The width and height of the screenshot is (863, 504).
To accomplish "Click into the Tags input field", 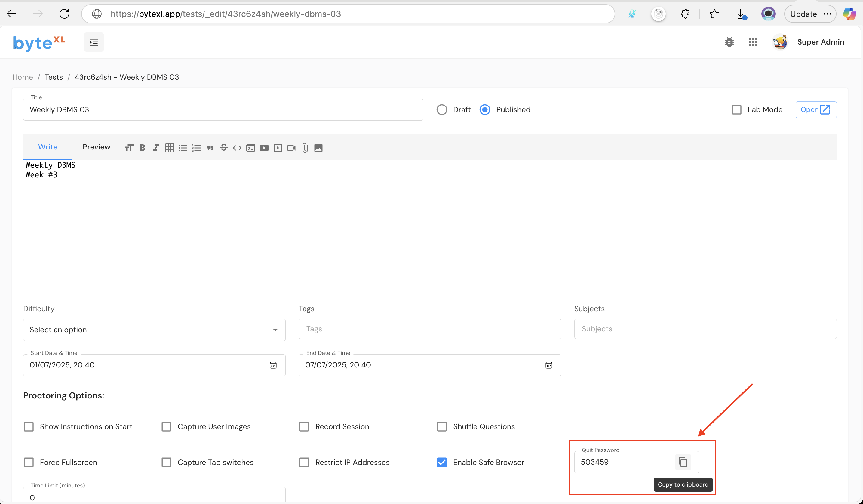I will [x=429, y=329].
